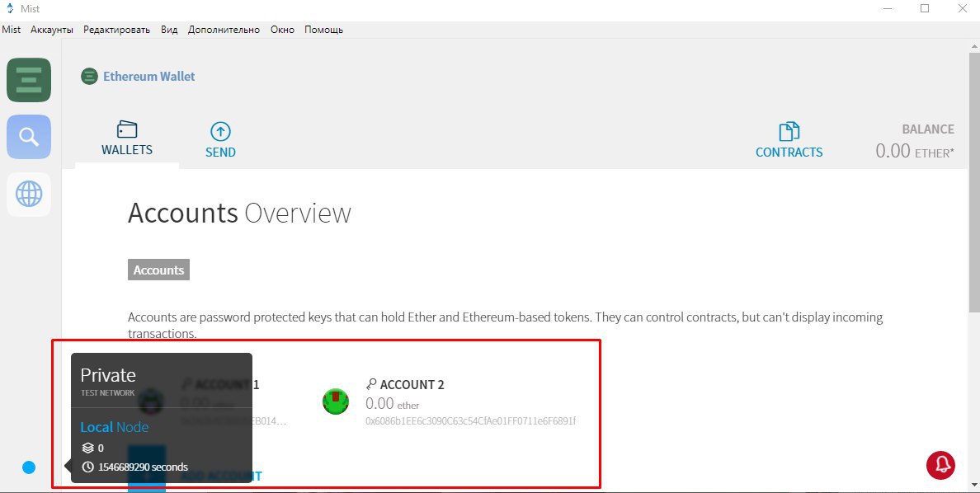980x493 pixels.
Task: Close the Mist window
Action: (964, 9)
